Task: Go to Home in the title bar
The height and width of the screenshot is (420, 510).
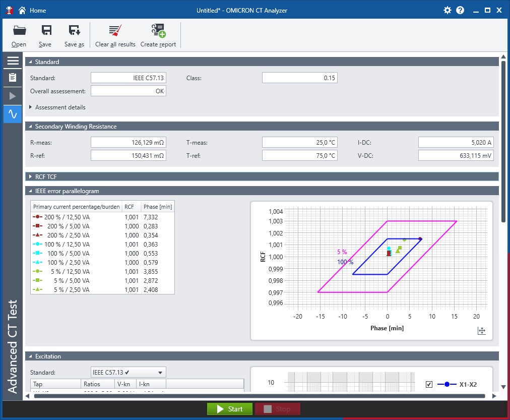Action: pos(32,11)
